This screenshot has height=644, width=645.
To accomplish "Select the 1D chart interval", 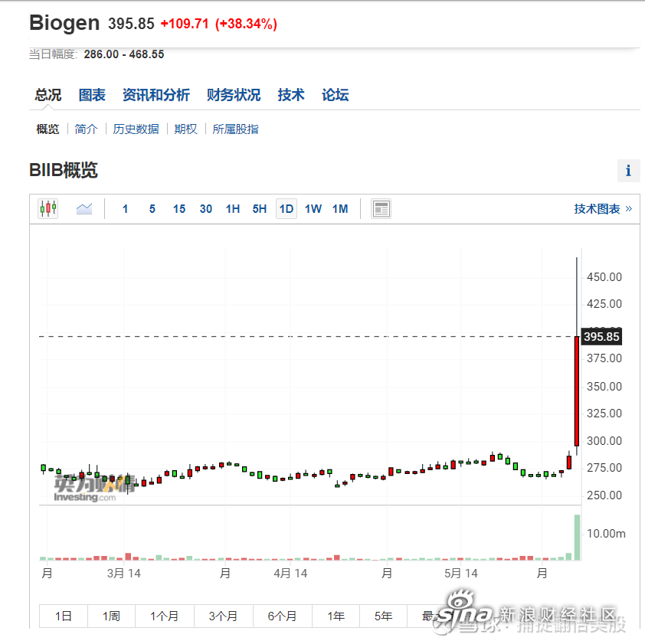I will click(286, 209).
